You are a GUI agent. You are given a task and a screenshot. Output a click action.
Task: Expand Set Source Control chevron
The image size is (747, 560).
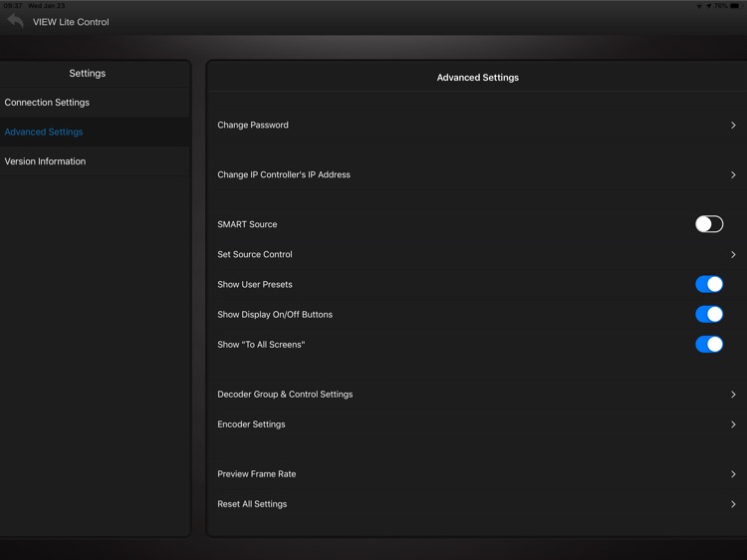point(733,254)
